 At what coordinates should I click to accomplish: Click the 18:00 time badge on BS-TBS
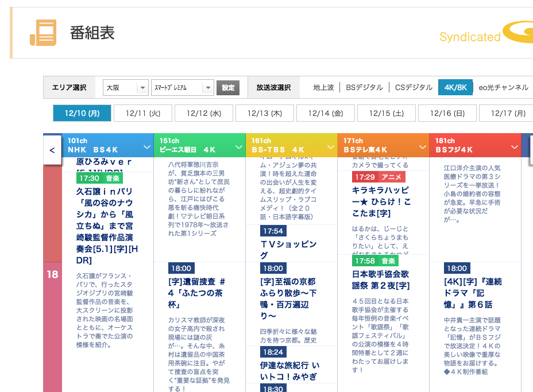(273, 269)
